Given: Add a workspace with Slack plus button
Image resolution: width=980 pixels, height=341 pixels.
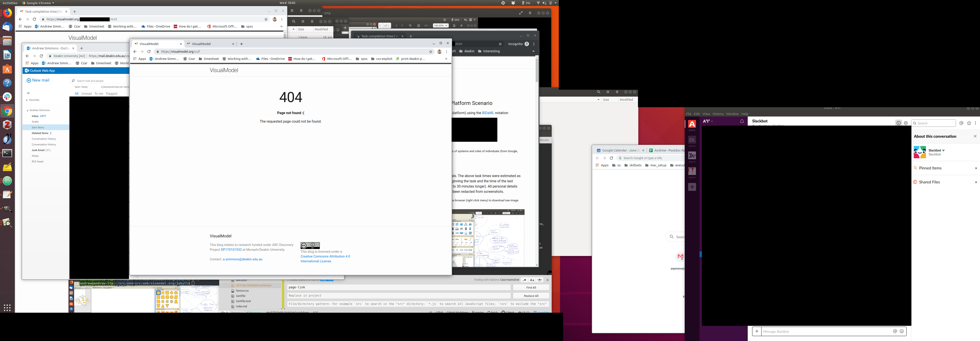Looking at the screenshot, I should click(x=692, y=187).
